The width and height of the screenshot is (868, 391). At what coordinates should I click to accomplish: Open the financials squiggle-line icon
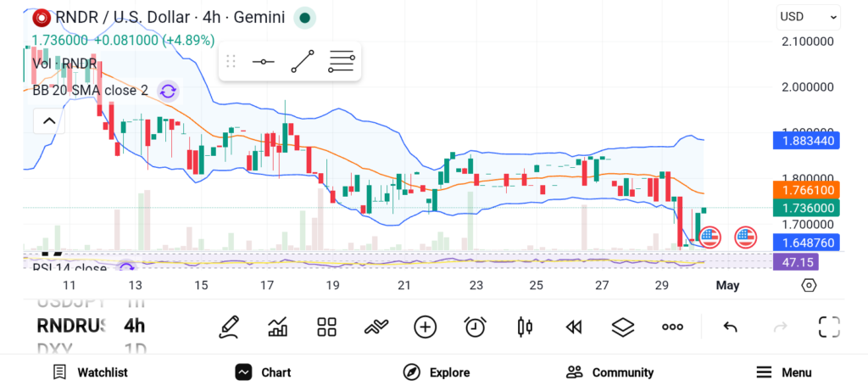pyautogui.click(x=376, y=327)
